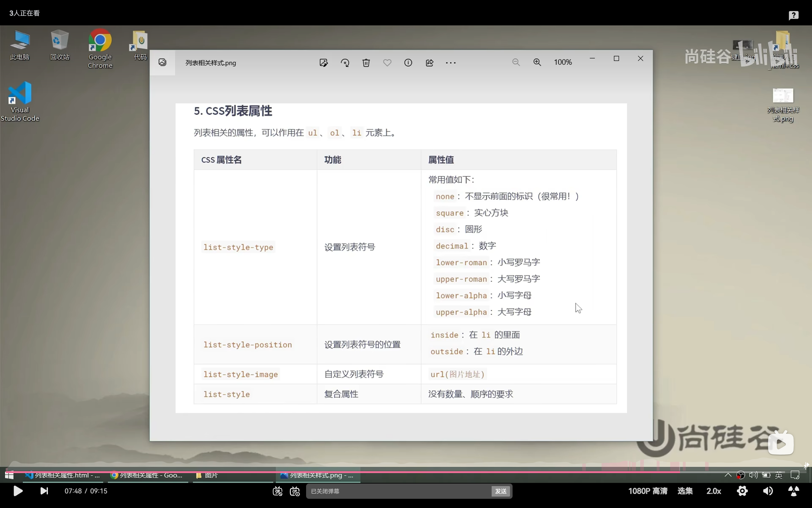
Task: Click the 5. CSS列表属性 heading
Action: pyautogui.click(x=233, y=111)
